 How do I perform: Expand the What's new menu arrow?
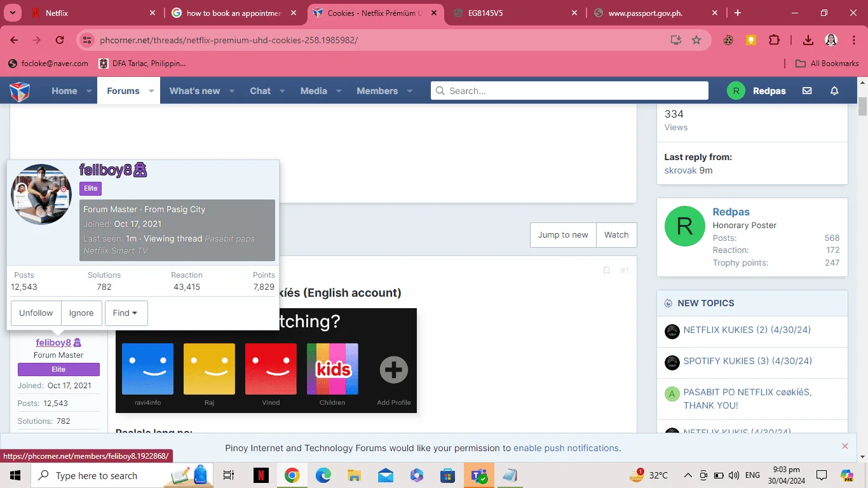tap(232, 91)
